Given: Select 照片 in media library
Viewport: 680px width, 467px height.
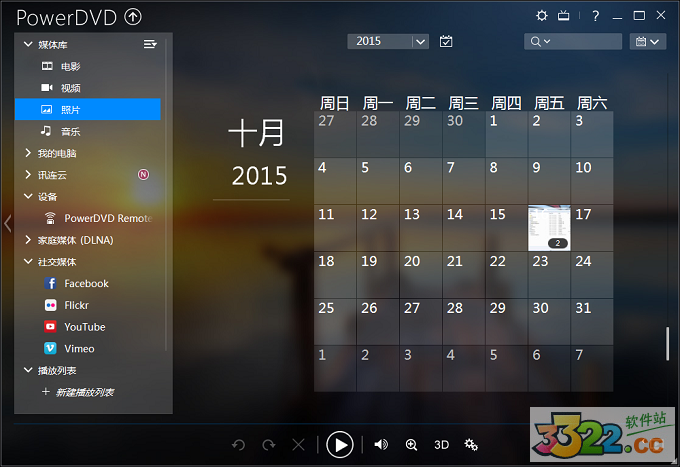Looking at the screenshot, I should tap(88, 109).
